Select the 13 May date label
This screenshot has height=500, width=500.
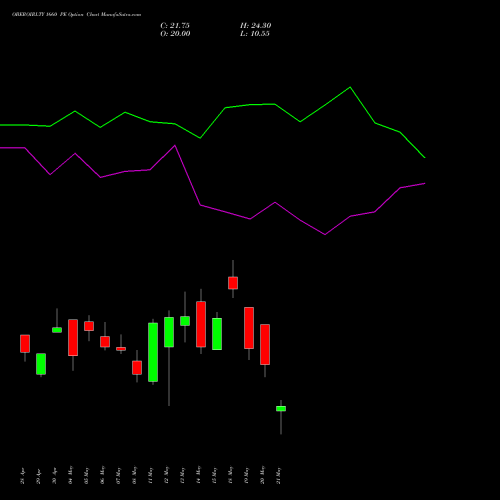pos(182,475)
